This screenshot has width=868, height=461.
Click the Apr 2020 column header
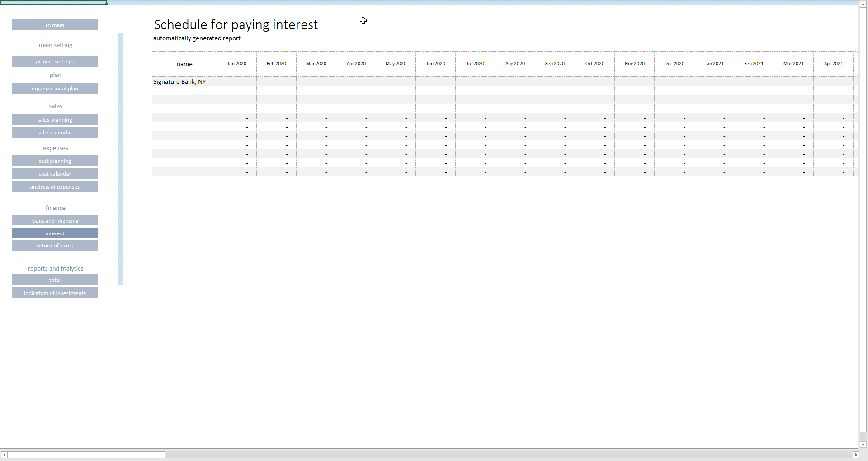coord(356,64)
